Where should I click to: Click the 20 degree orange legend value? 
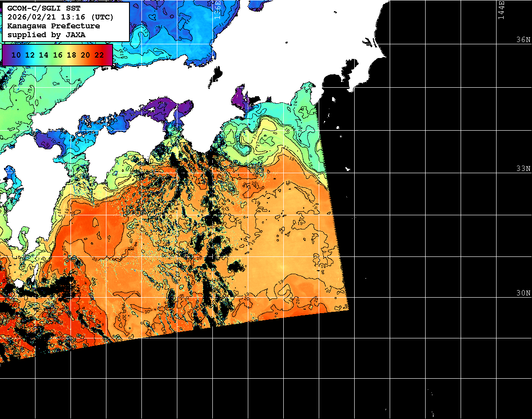click(85, 55)
